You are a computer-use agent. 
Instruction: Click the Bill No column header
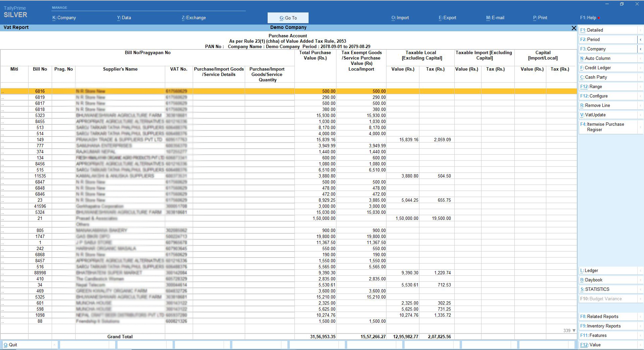click(40, 69)
